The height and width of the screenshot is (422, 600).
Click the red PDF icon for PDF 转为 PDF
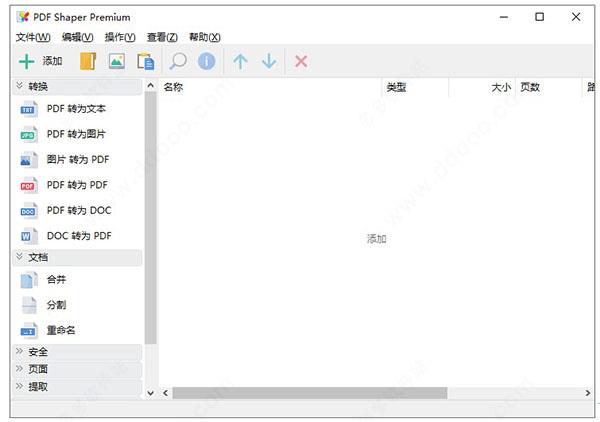pos(29,185)
